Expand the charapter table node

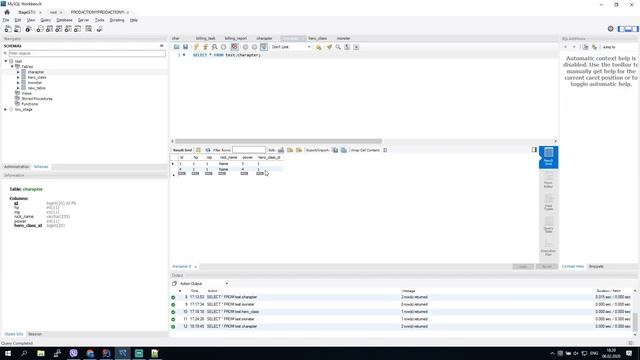tap(18, 72)
